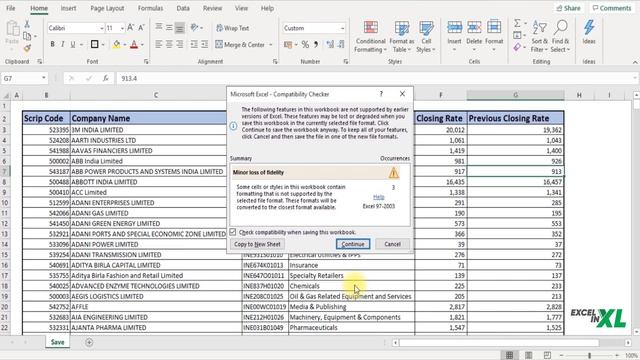Select the column G header
Image resolution: width=640 pixels, height=360 pixels.
(516, 95)
